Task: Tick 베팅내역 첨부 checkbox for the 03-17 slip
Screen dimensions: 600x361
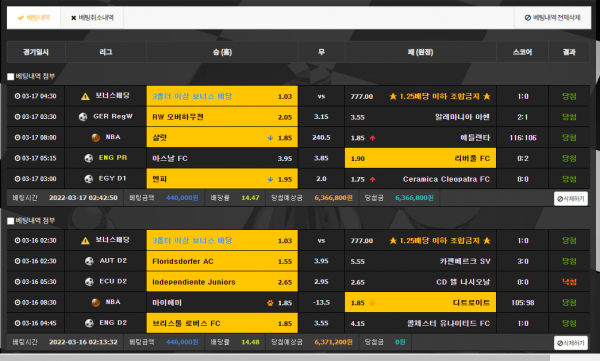Action: [x=11, y=77]
